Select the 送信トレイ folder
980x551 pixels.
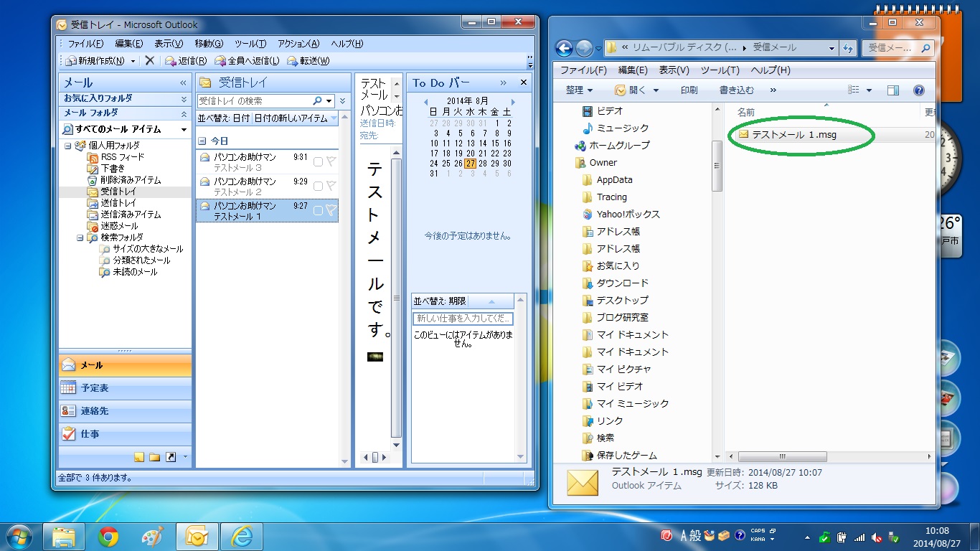point(111,203)
